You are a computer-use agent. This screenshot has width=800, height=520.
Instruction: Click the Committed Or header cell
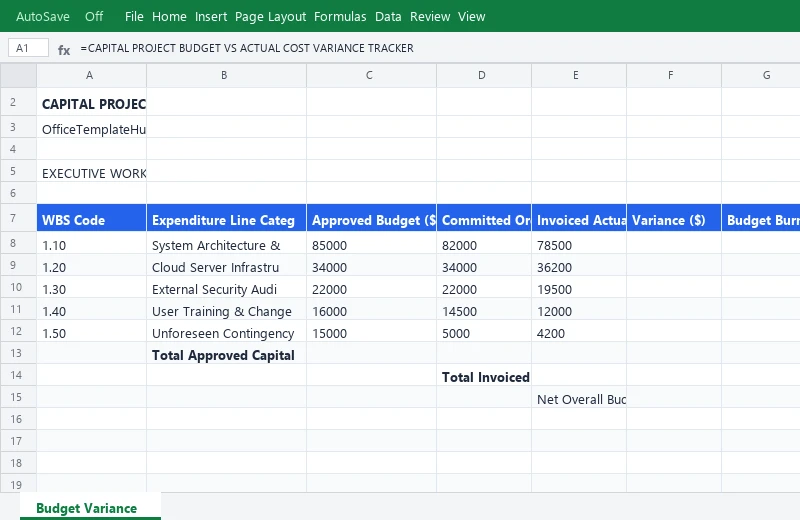coord(484,218)
